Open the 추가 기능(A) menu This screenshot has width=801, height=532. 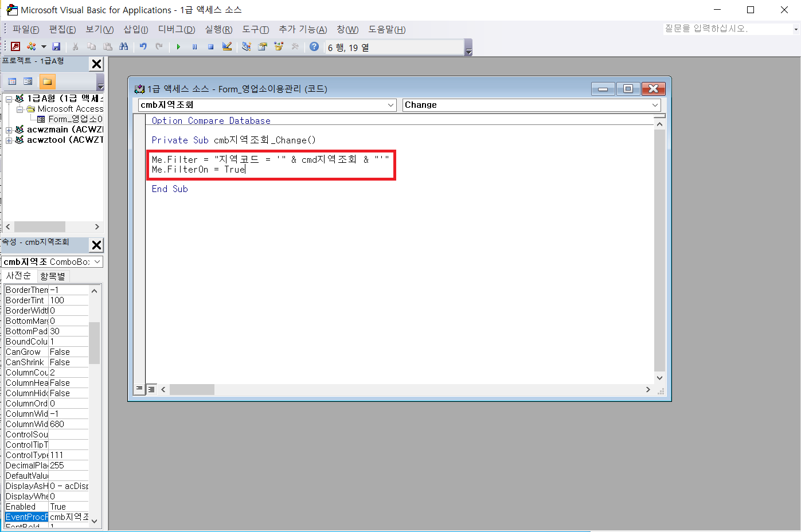pos(303,29)
